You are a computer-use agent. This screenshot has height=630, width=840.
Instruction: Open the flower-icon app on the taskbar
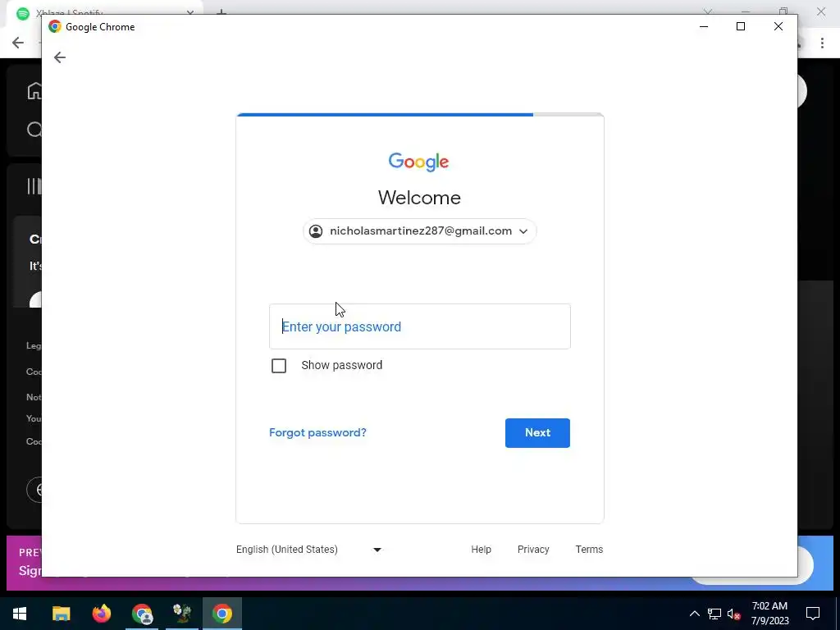(182, 614)
